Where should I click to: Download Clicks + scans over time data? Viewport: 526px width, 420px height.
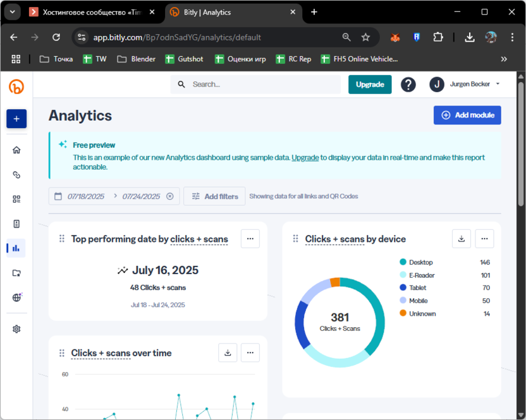point(228,353)
